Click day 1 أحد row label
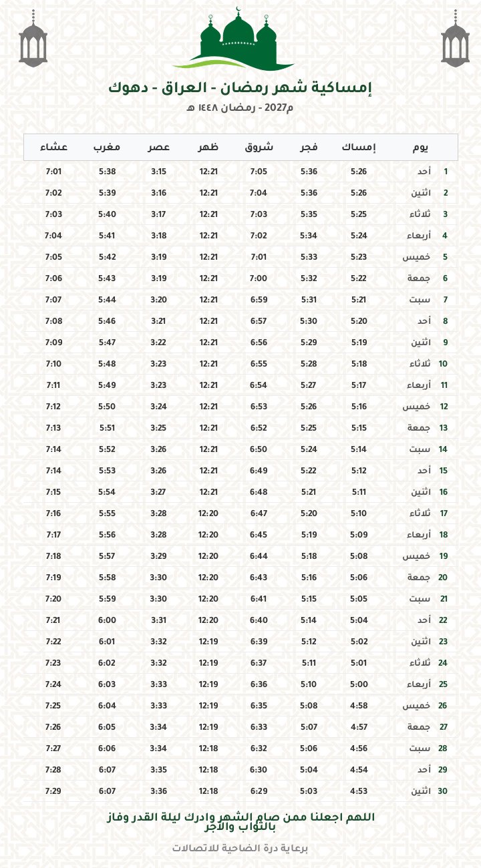The width and height of the screenshot is (481, 868). point(439,172)
